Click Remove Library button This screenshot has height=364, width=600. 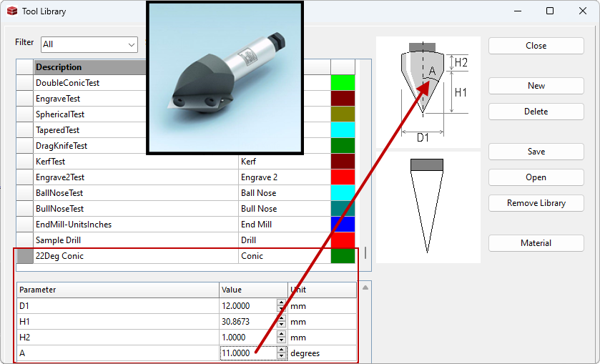536,203
